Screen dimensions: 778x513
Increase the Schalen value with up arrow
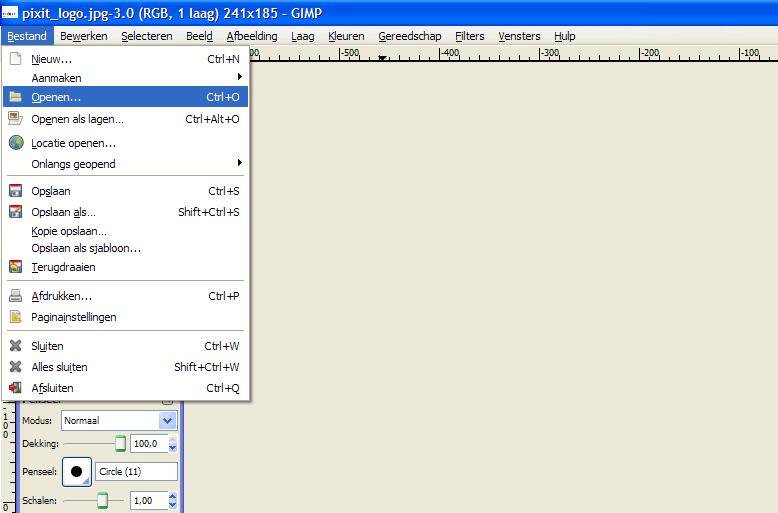pos(173,496)
